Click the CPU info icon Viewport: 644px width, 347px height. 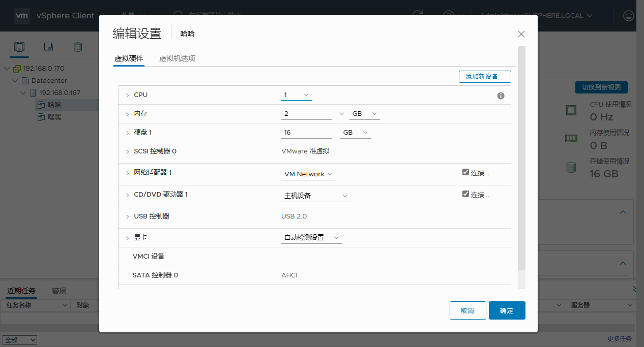point(501,96)
